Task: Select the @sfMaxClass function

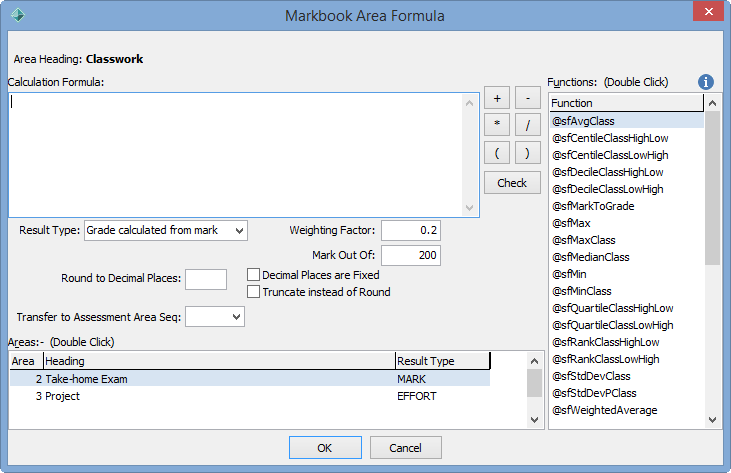Action: click(x=627, y=240)
